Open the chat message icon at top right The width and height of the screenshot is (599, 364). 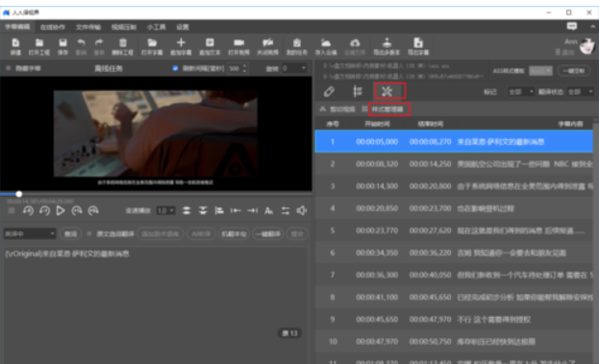[x=572, y=26]
